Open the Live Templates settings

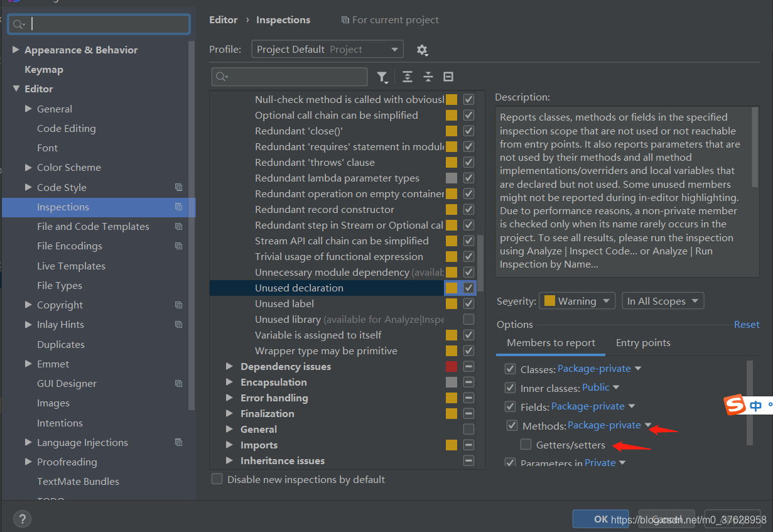point(71,266)
